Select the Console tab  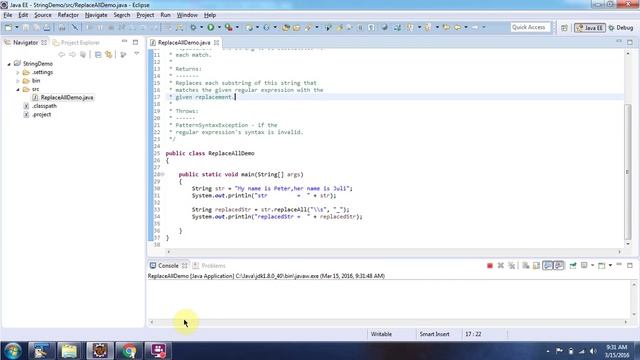(168, 266)
